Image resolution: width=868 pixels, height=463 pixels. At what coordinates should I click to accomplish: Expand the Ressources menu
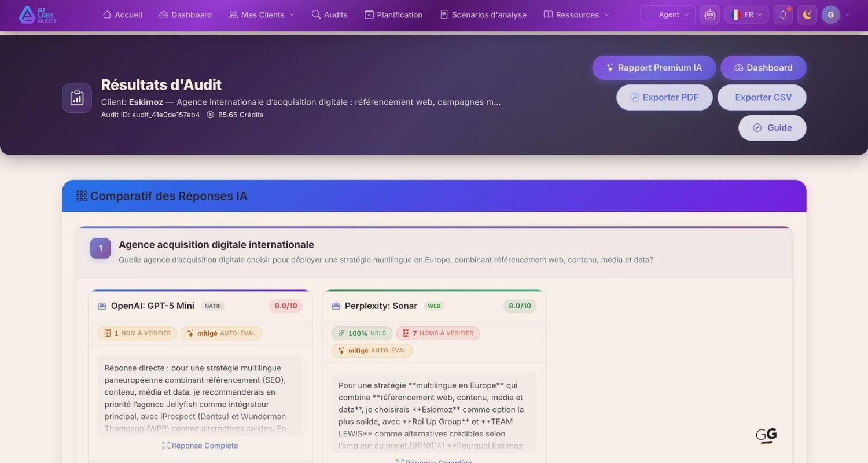pyautogui.click(x=576, y=14)
